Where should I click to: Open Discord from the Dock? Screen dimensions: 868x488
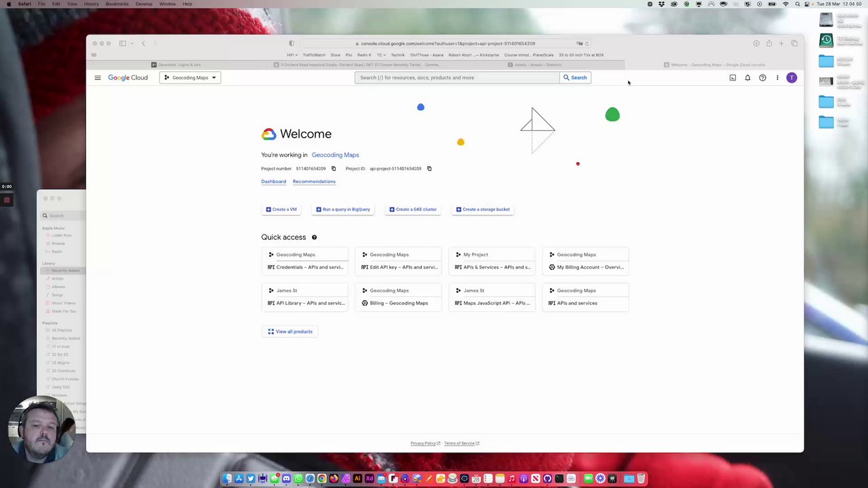(x=286, y=479)
